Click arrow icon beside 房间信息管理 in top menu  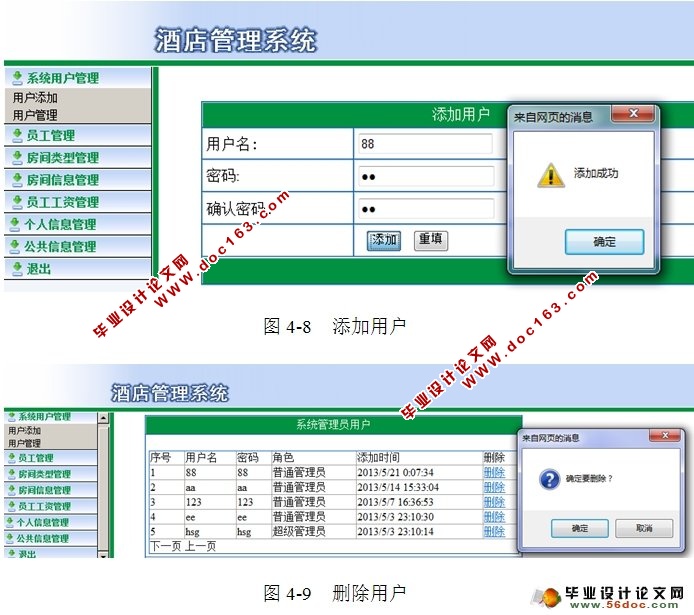coord(17,180)
